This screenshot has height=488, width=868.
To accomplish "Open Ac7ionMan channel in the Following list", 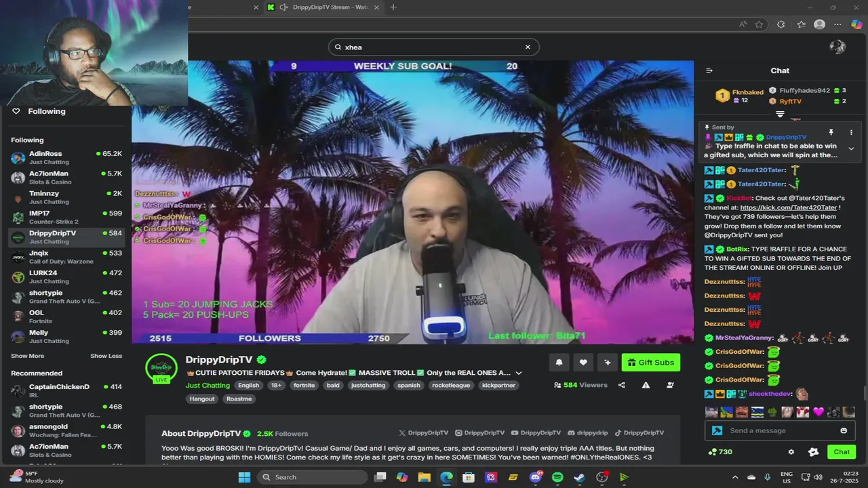I will [x=66, y=178].
